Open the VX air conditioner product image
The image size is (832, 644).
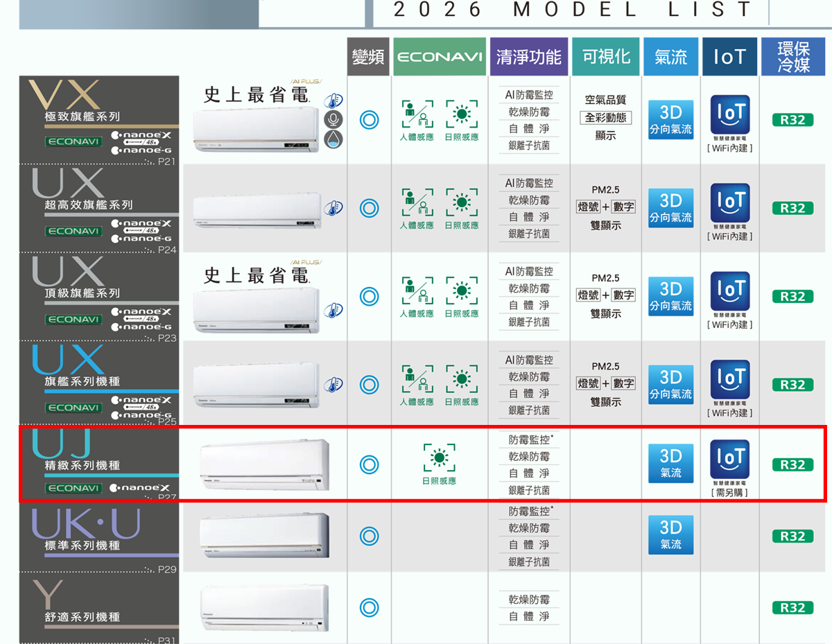tap(257, 128)
